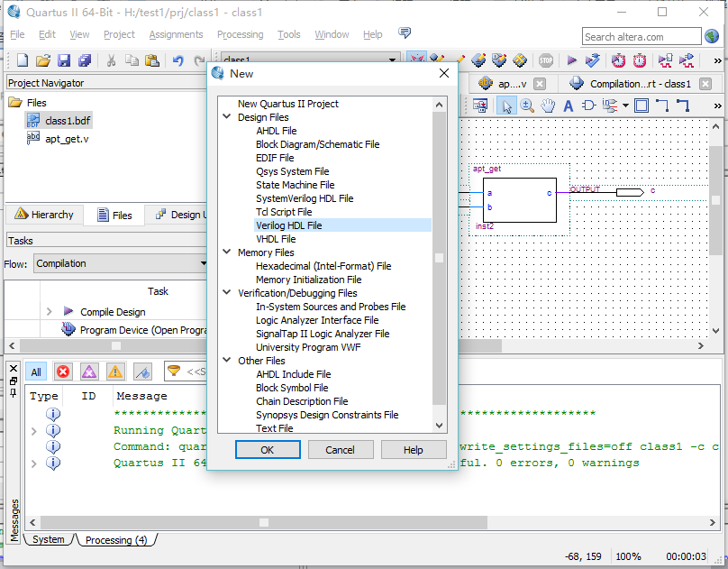Collapse the Memory Files group

[227, 252]
